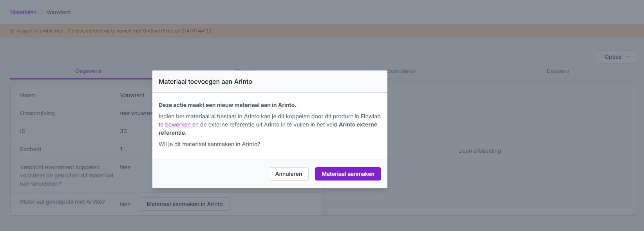The width and height of the screenshot is (644, 231).
Task: Select the partially hidden Depots tab
Action: pyautogui.click(x=245, y=69)
